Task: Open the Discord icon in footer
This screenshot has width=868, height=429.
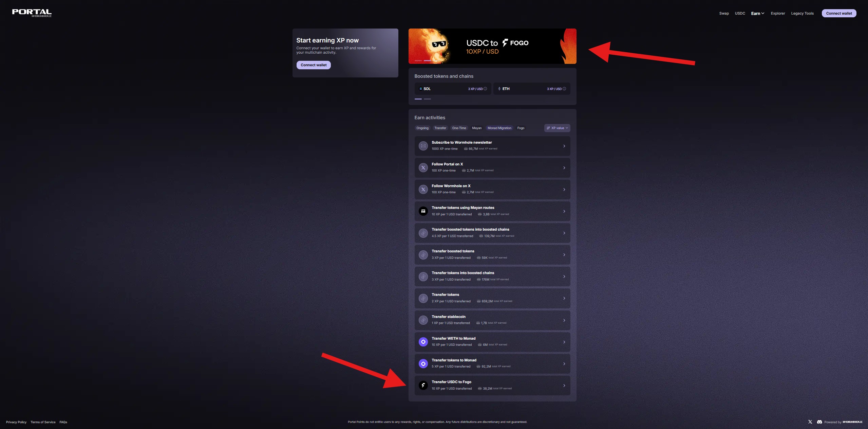Action: pyautogui.click(x=819, y=422)
